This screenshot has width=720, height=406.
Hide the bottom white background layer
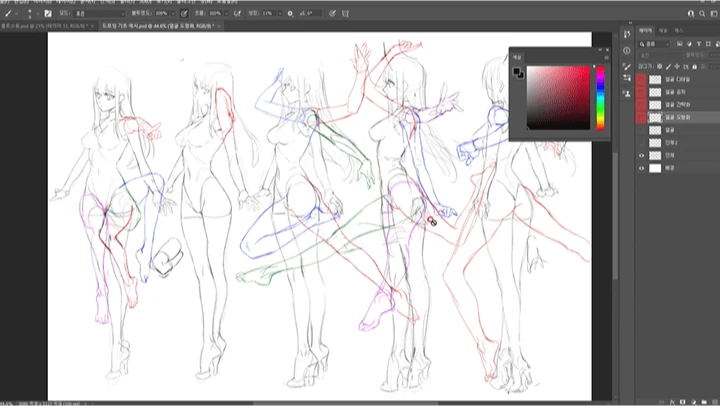pyautogui.click(x=641, y=169)
